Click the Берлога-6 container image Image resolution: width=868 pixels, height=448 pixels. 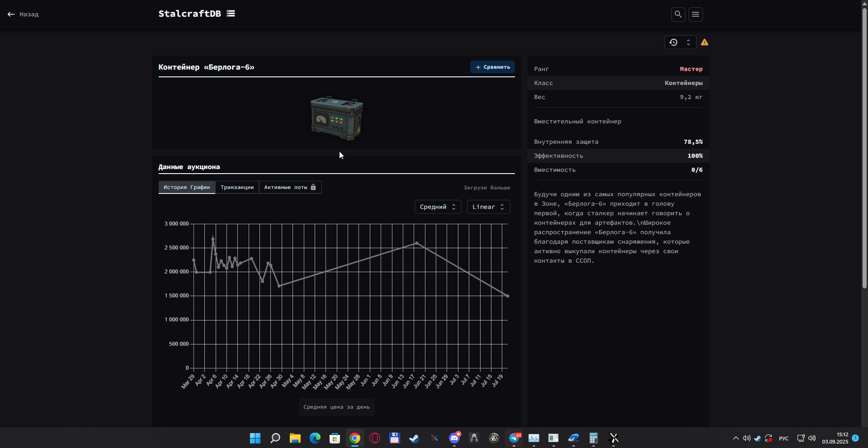(336, 118)
